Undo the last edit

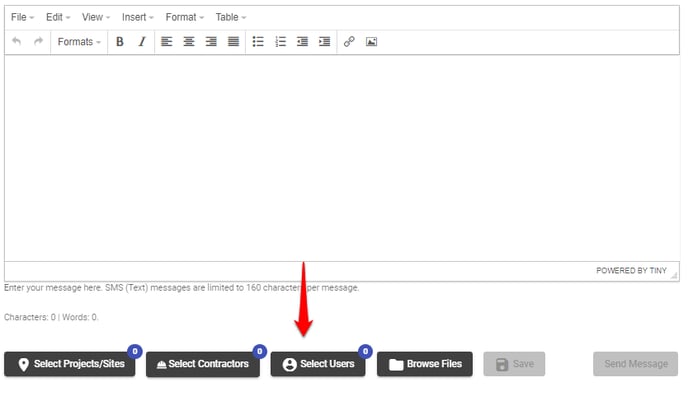coord(17,42)
